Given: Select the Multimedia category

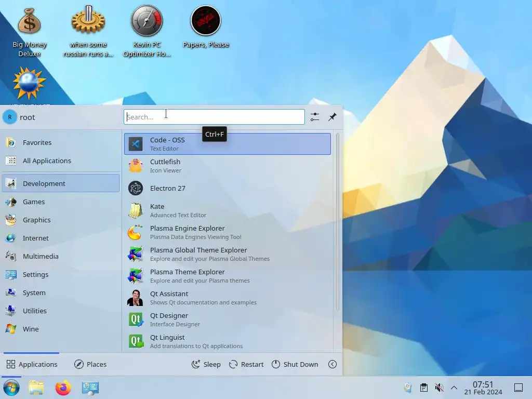Looking at the screenshot, I should click(x=61, y=256).
